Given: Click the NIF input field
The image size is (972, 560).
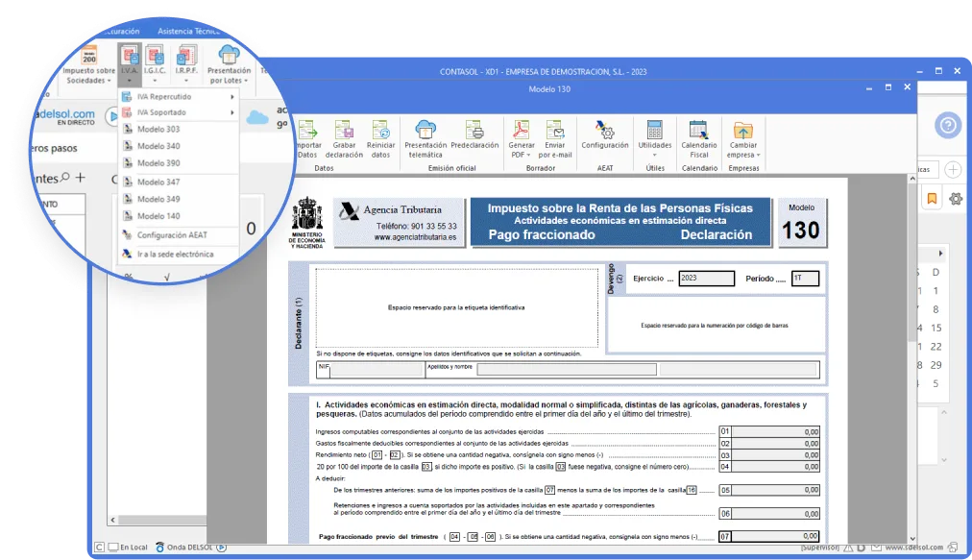Looking at the screenshot, I should pos(377,370).
